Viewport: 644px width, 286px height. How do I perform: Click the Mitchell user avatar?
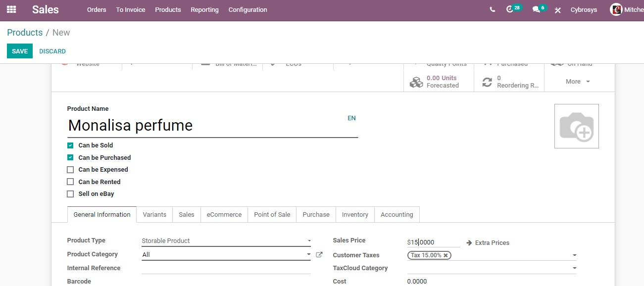tap(616, 9)
